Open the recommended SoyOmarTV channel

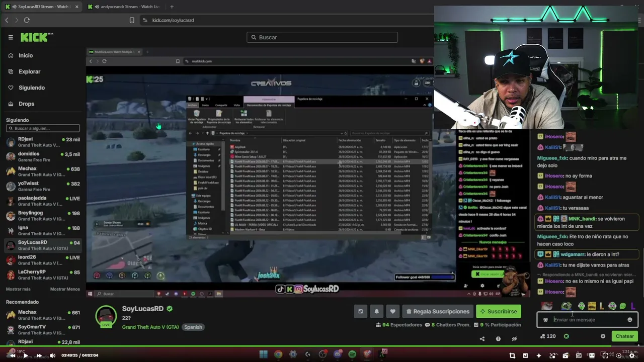[43, 330]
